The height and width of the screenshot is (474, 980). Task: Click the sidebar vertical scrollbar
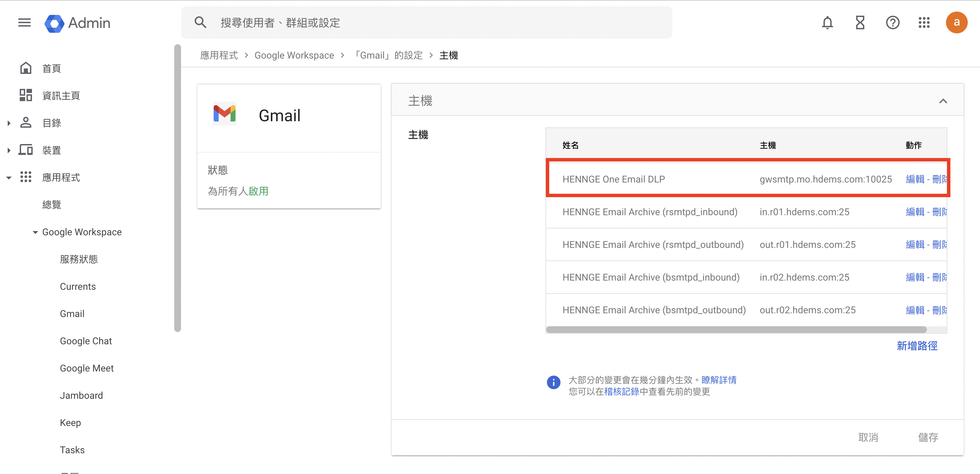(177, 188)
